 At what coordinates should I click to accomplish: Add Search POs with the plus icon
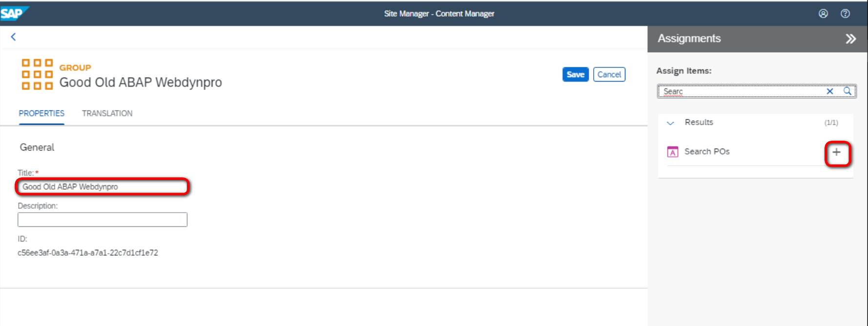837,152
